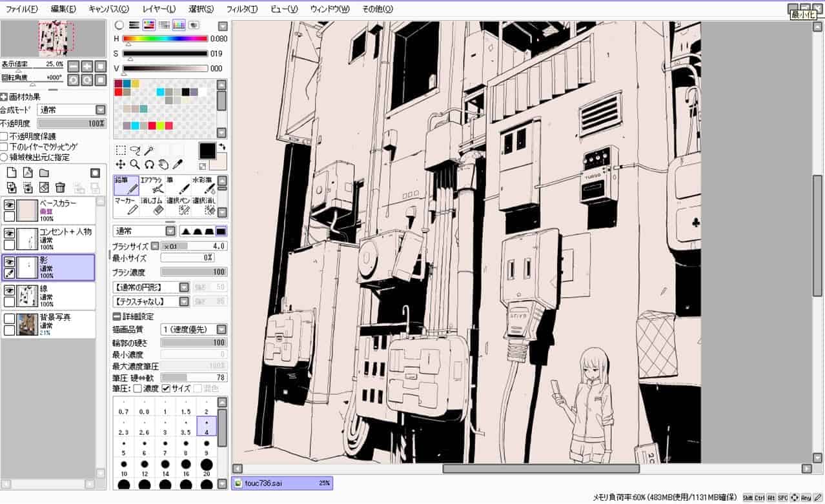Activate the move layer tool
Screen dimensions: 825x504
pyautogui.click(x=121, y=165)
